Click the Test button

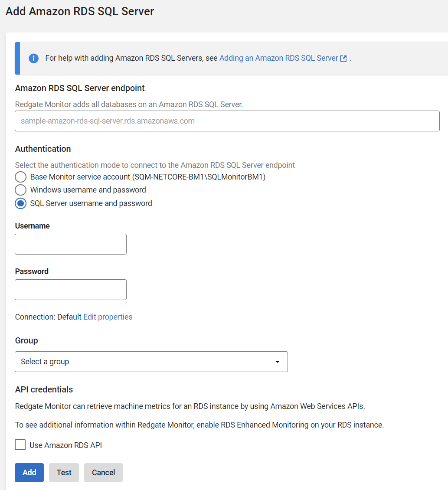click(x=64, y=473)
